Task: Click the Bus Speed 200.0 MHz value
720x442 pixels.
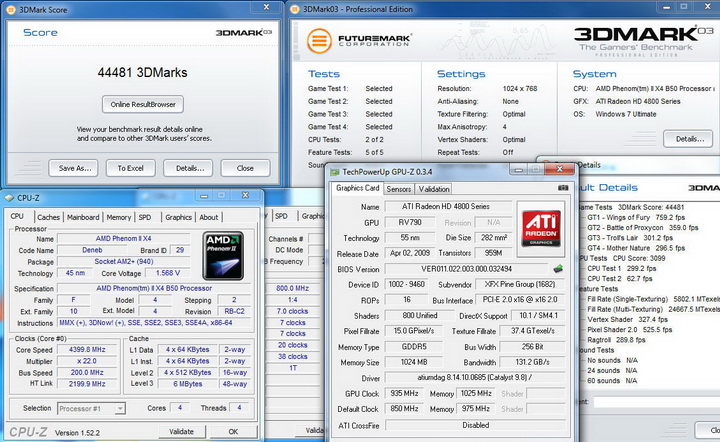Action: coord(87,372)
